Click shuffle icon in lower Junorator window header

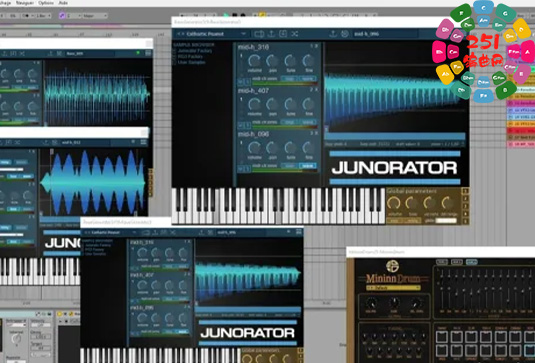pos(173,232)
